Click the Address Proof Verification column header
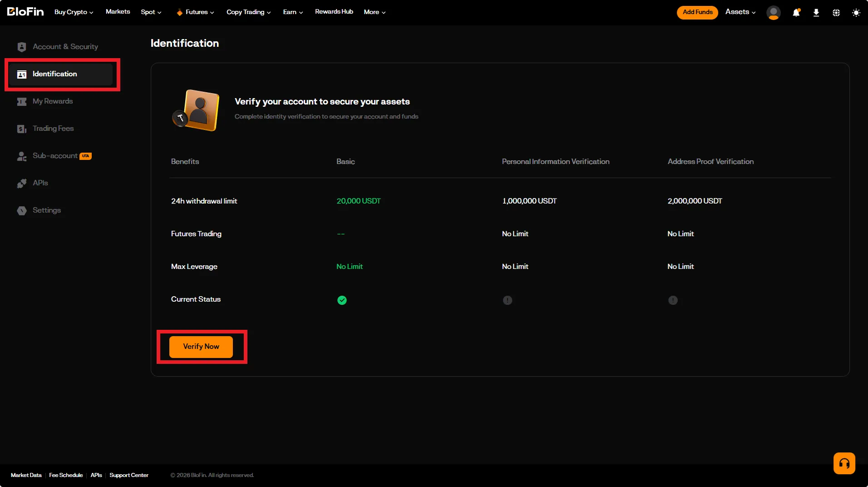The image size is (868, 487). tap(710, 161)
